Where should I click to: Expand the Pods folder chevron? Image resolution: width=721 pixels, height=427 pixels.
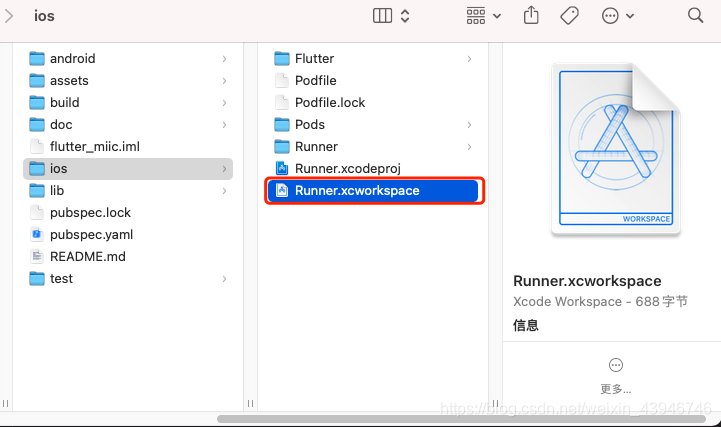tap(469, 125)
